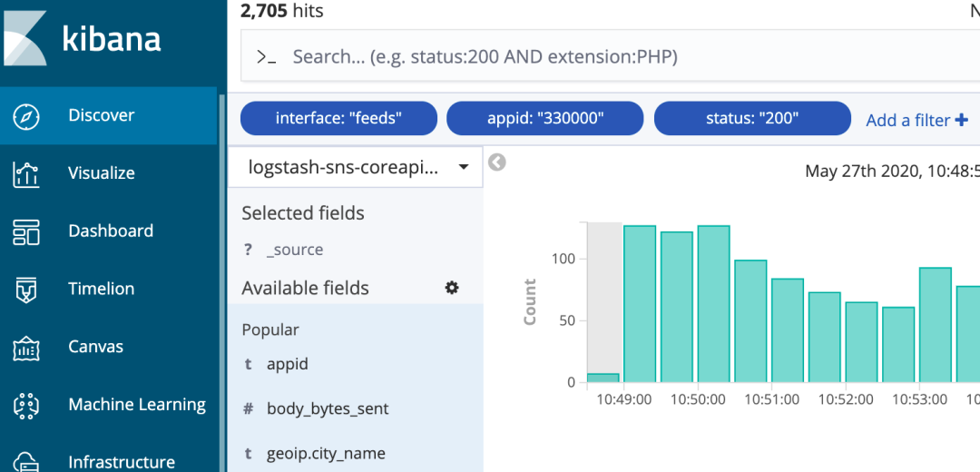Screen dimensions: 980x472
Task: Click the Popular fields label
Action: coord(270,329)
